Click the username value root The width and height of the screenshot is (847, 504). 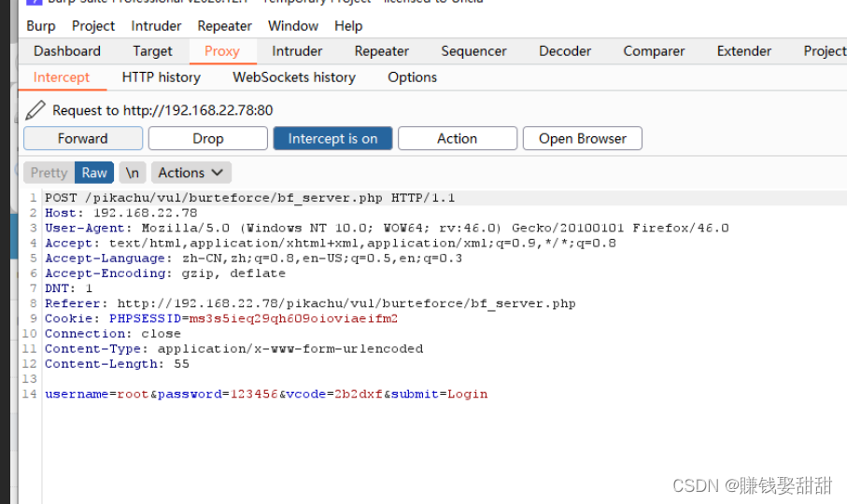tap(133, 395)
